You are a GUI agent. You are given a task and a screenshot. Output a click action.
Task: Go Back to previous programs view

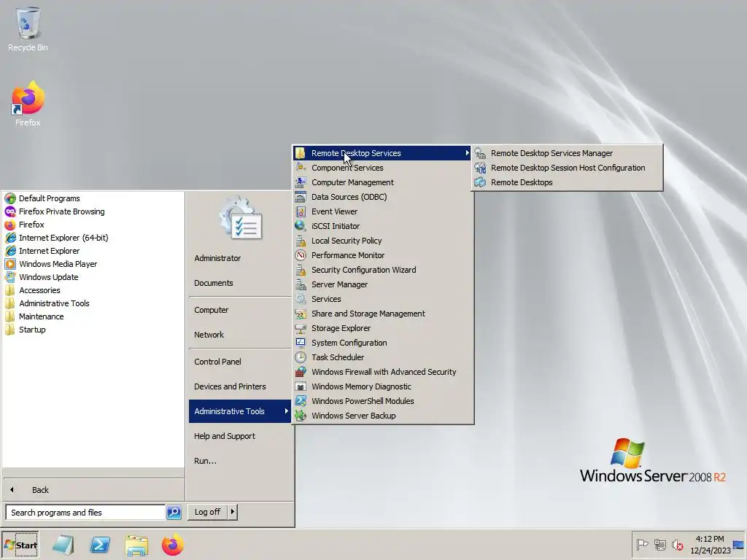tap(93, 489)
